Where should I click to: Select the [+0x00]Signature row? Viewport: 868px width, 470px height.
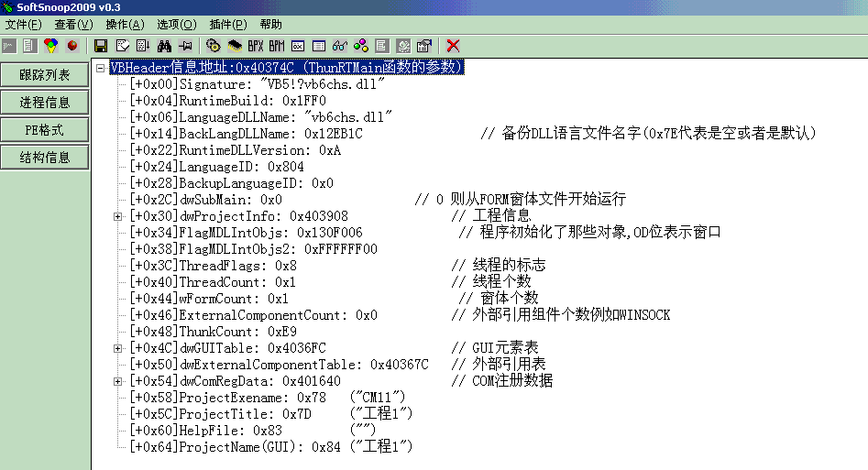tap(257, 84)
